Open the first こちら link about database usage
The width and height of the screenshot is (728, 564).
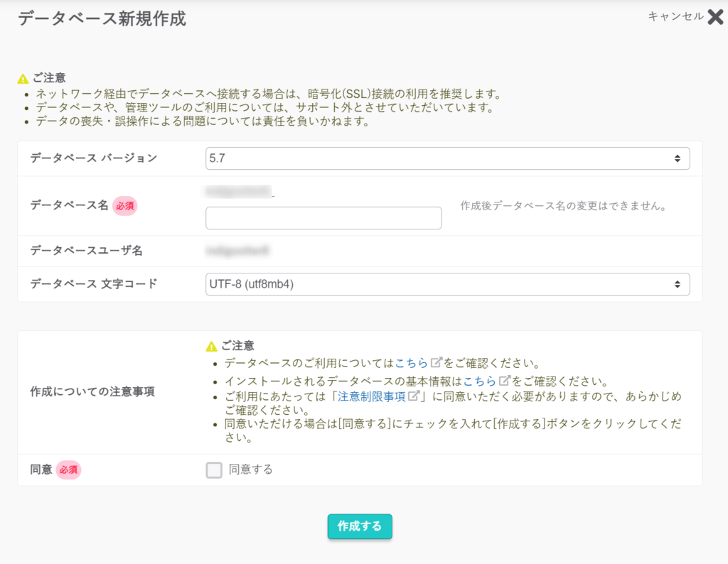412,363
